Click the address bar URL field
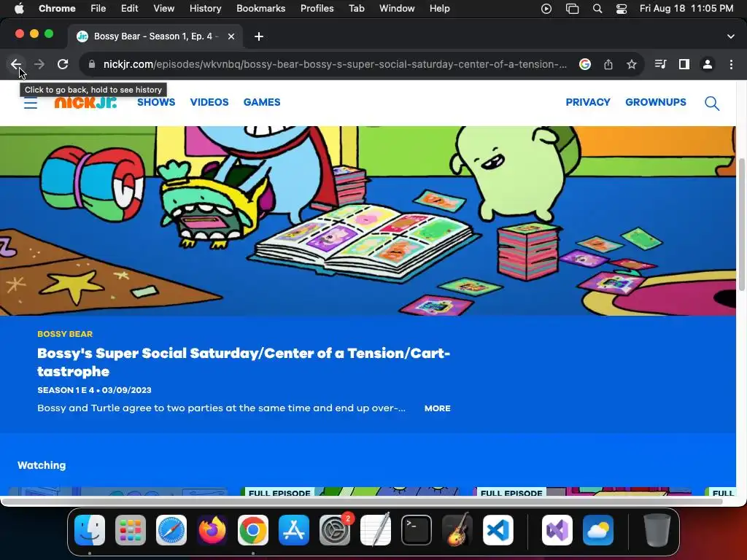The width and height of the screenshot is (747, 560). click(335, 64)
